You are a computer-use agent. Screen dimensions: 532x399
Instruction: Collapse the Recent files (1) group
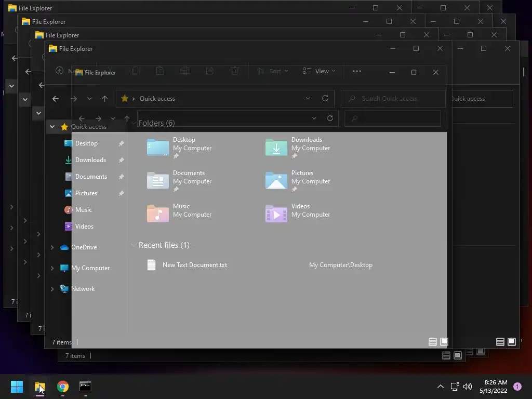(x=134, y=245)
